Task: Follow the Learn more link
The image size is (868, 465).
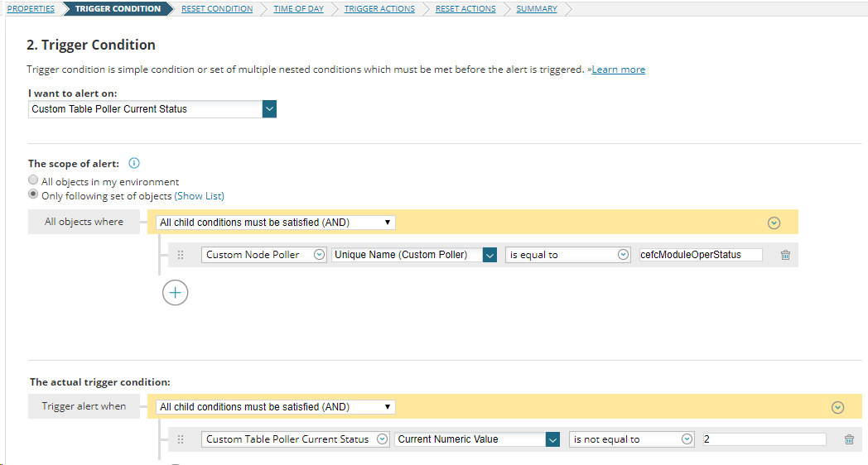Action: (619, 70)
